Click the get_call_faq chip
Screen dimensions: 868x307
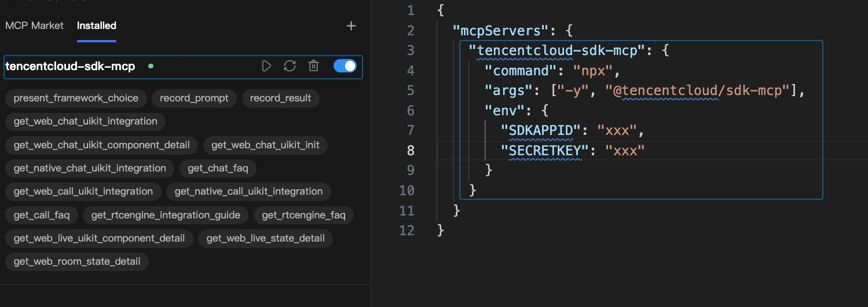42,215
